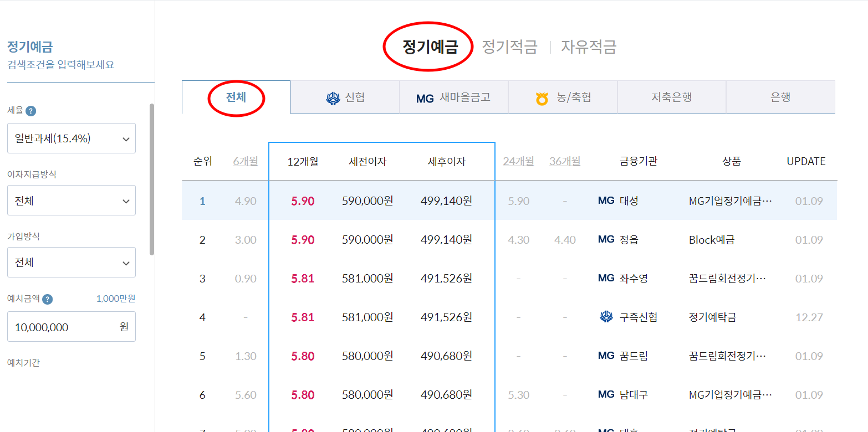Switch to the 자유적금 tab
The width and height of the screenshot is (868, 432).
click(589, 47)
